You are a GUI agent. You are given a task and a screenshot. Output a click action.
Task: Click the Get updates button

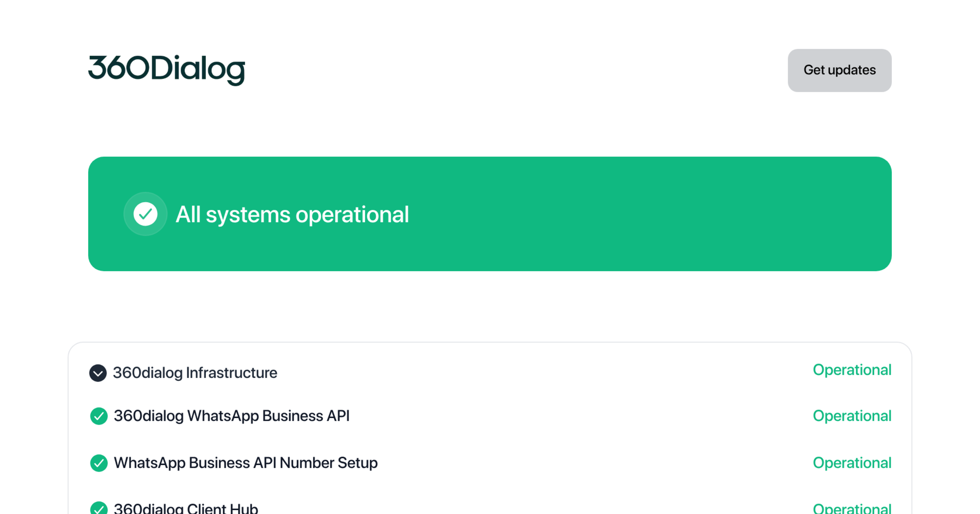pyautogui.click(x=840, y=70)
